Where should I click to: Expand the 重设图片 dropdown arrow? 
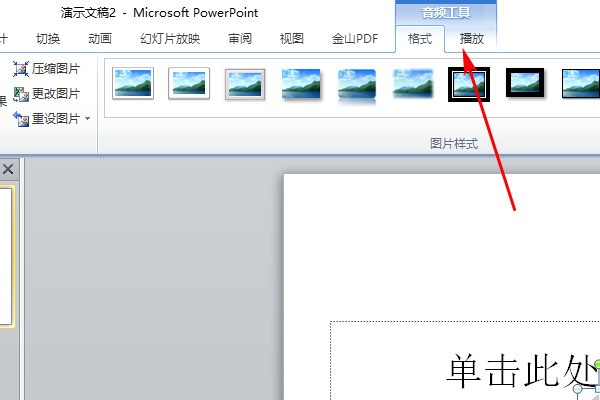click(88, 119)
